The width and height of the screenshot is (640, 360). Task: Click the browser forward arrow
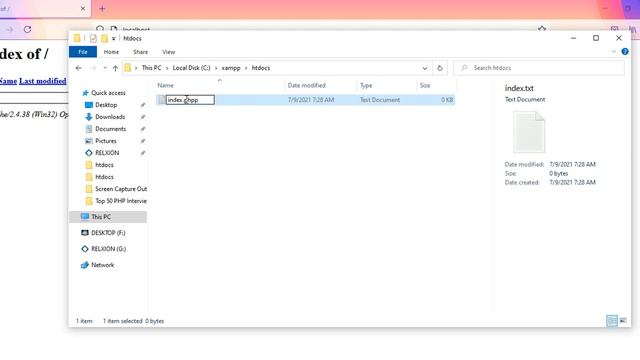(9, 29)
